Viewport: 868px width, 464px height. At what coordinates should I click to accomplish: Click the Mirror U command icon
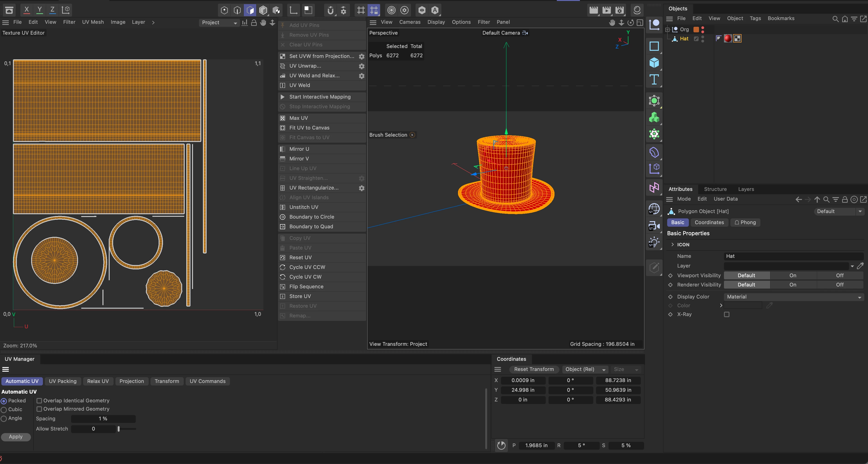point(283,149)
